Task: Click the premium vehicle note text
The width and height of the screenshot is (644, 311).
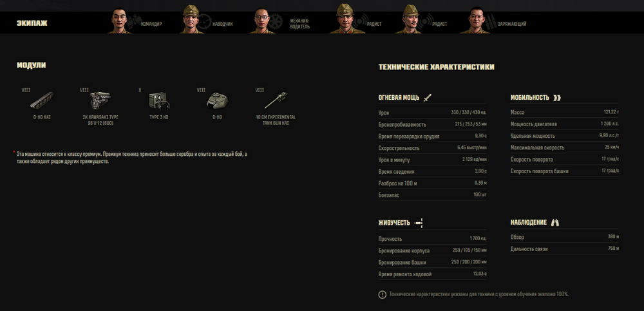Action: tap(132, 158)
